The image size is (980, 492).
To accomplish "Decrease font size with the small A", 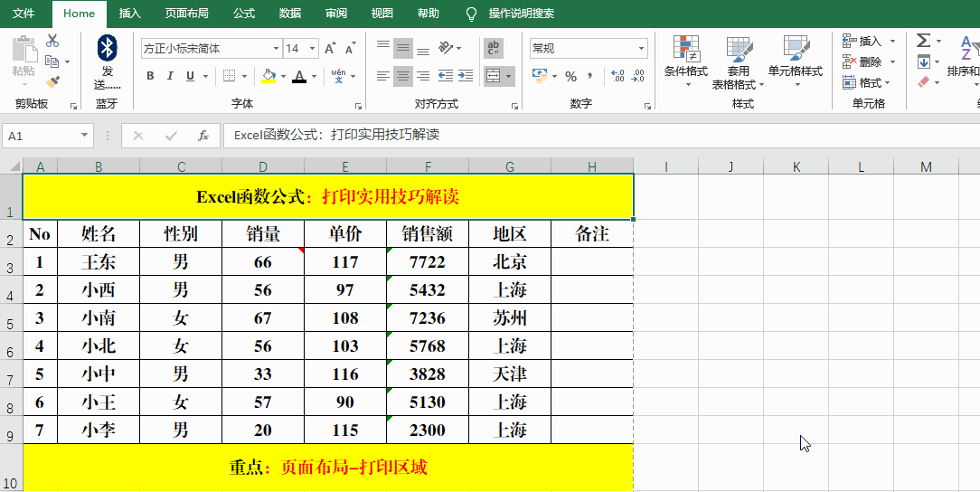I will tap(350, 48).
